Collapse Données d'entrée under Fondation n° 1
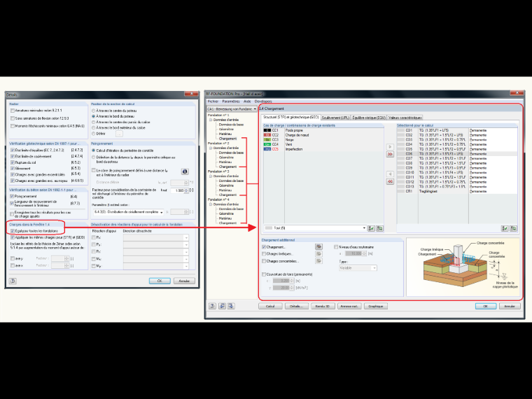The width and height of the screenshot is (532, 399). pos(211,120)
